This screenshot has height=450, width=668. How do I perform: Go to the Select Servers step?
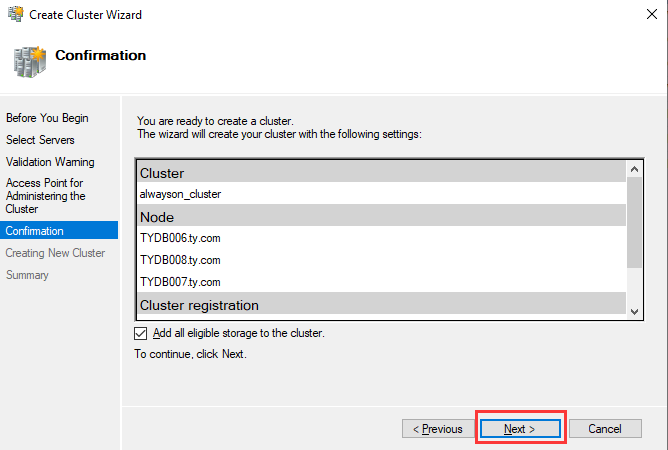pos(40,140)
